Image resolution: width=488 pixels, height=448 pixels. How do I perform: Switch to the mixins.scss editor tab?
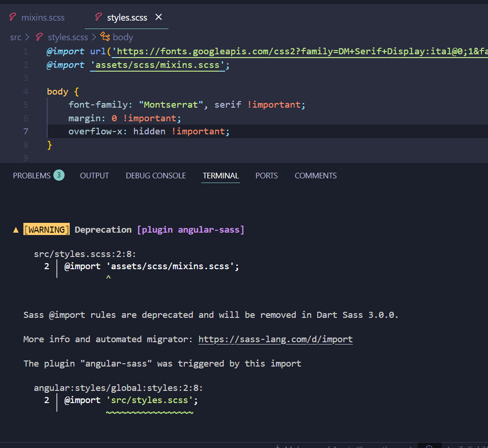(43, 17)
